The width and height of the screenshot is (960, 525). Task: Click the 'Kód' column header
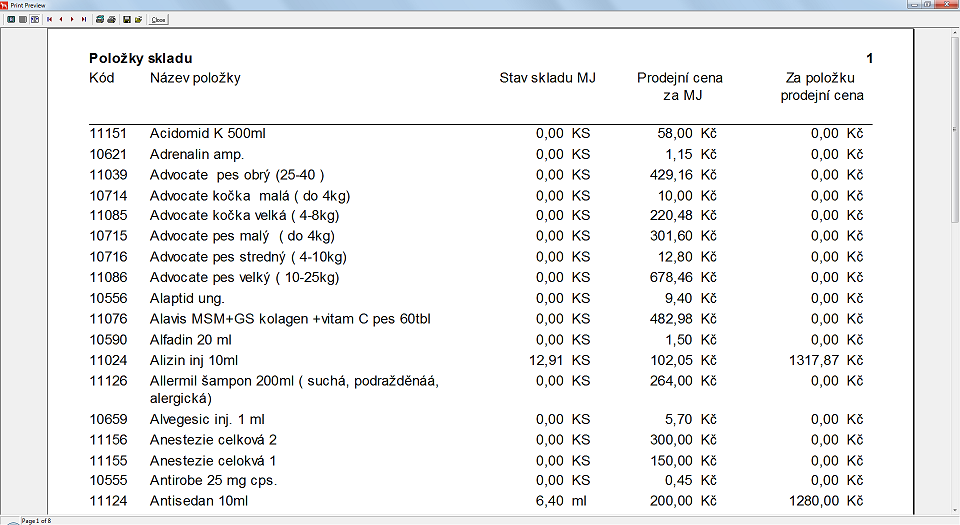coord(102,78)
